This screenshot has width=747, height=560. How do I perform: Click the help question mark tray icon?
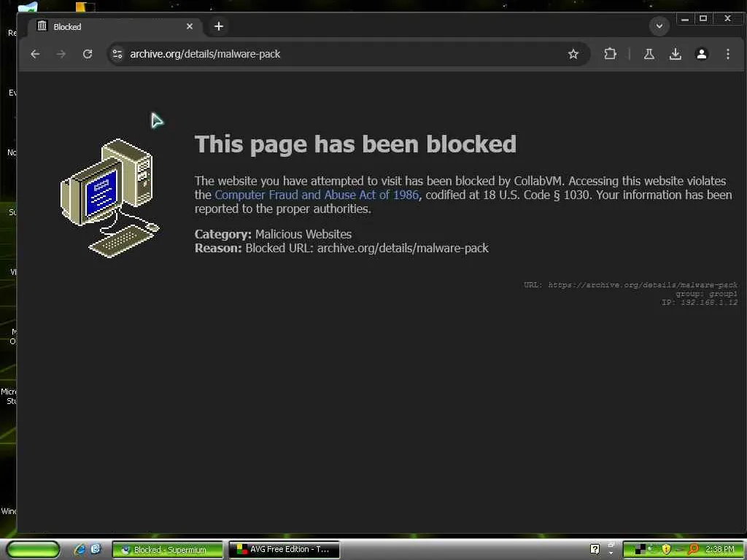tap(595, 549)
